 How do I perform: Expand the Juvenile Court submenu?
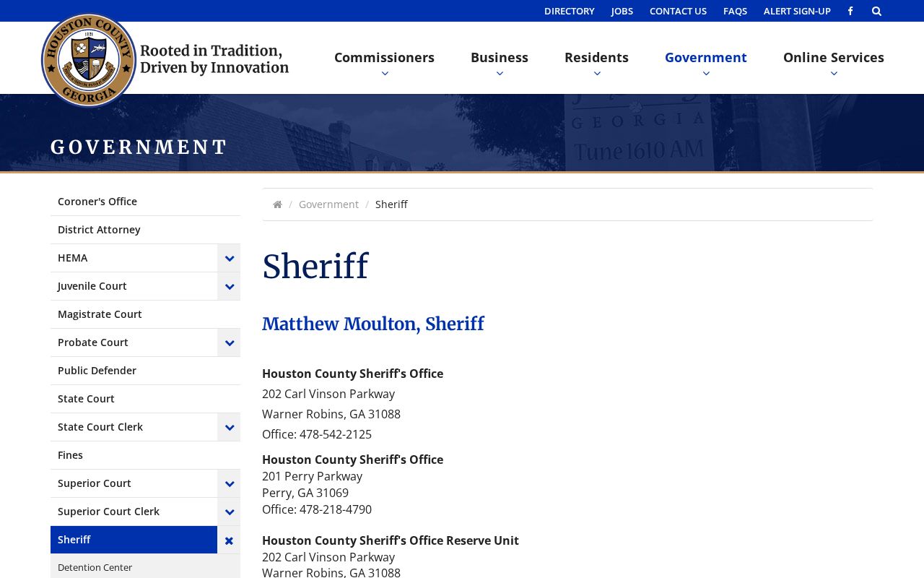tap(229, 286)
